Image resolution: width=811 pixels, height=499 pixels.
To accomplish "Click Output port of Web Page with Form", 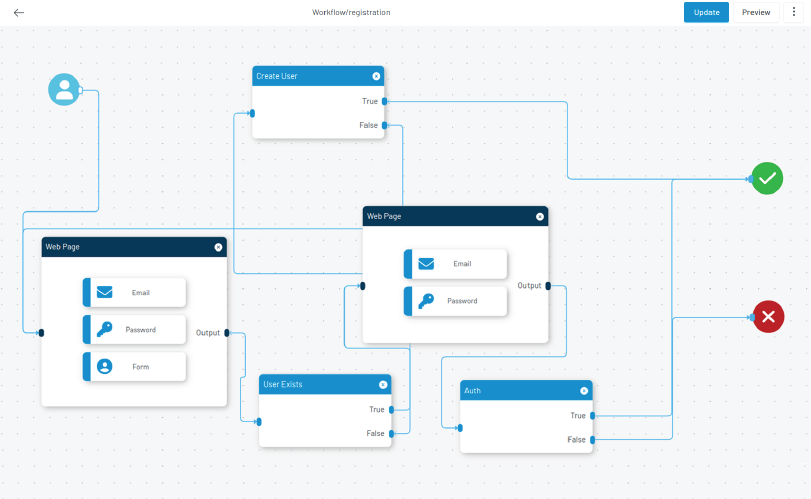I will coord(227,332).
